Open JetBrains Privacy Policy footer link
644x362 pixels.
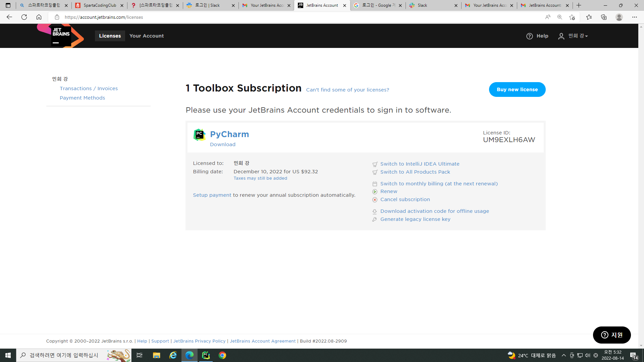coord(199,341)
